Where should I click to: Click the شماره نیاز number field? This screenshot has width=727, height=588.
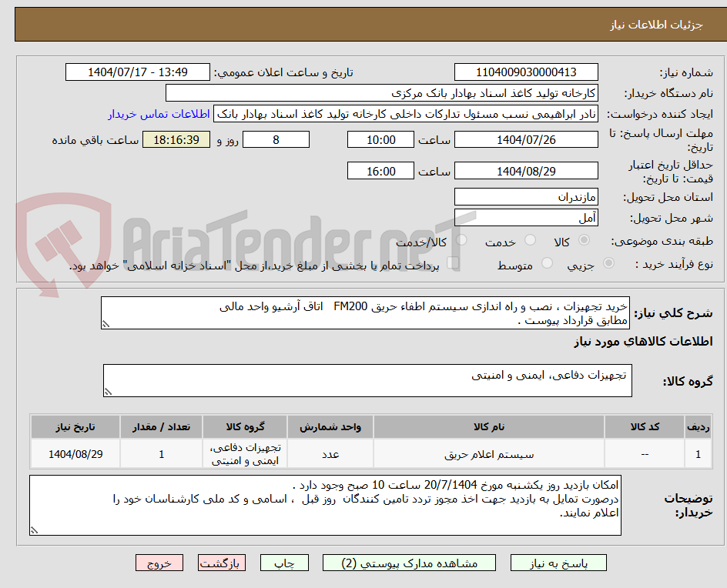point(526,72)
